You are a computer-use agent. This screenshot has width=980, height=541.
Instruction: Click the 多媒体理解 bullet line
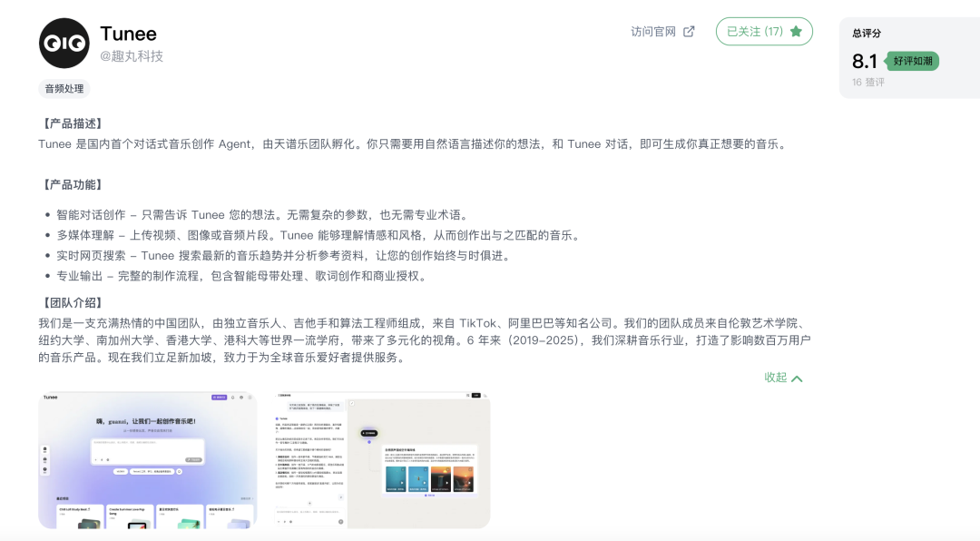320,236
